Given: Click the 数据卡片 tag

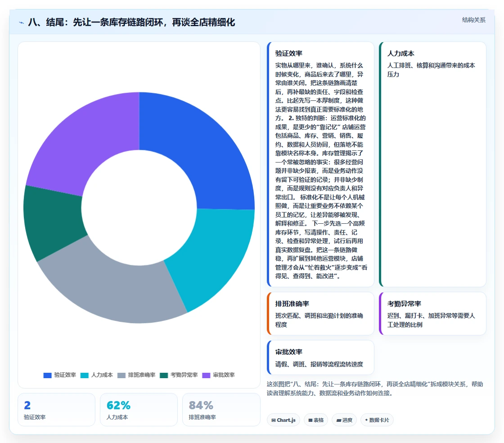Looking at the screenshot, I should coord(377,420).
